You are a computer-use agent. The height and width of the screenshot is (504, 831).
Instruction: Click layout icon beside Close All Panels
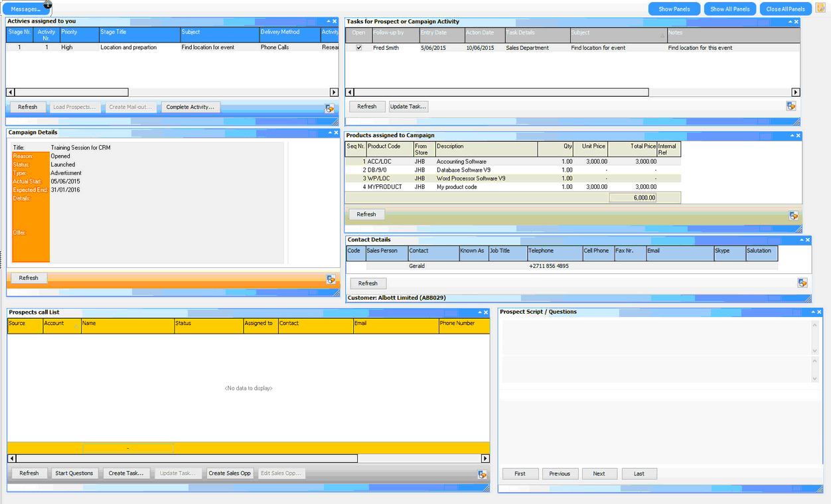click(x=820, y=9)
